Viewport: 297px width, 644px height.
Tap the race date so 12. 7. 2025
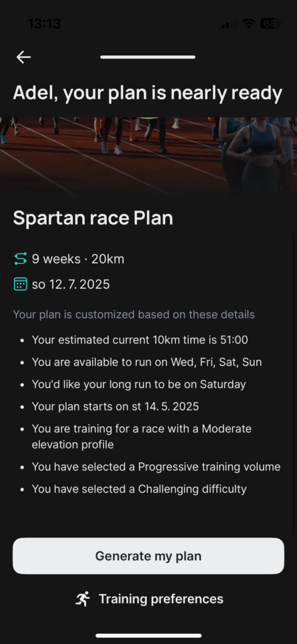click(x=71, y=284)
